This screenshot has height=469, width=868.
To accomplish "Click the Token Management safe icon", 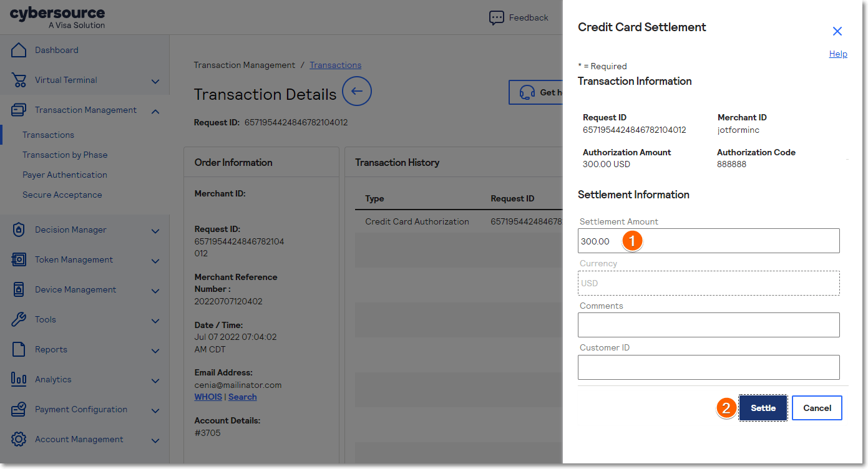I will click(19, 259).
